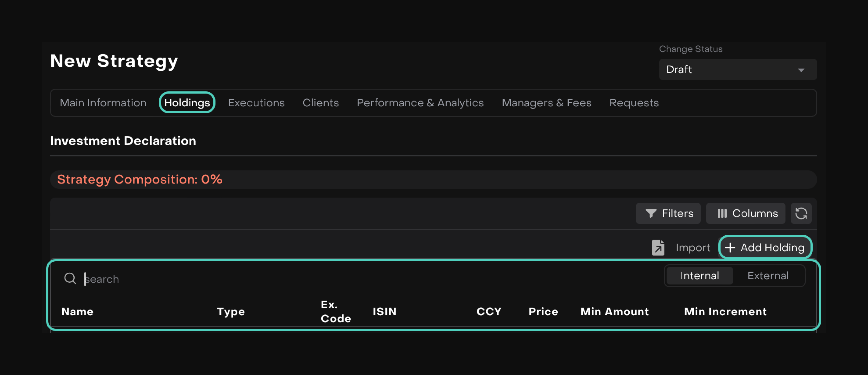This screenshot has width=868, height=375.
Task: Open Performance & Analytics tab
Action: tap(420, 103)
